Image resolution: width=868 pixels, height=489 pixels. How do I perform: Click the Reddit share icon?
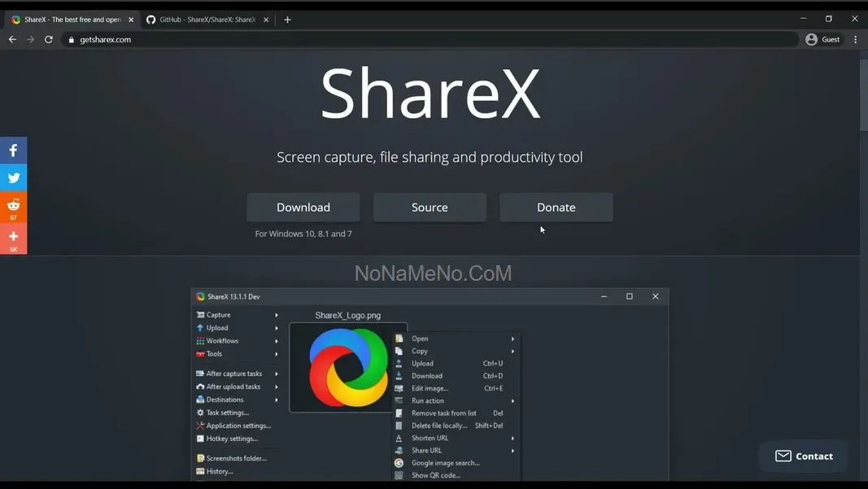pos(13,206)
